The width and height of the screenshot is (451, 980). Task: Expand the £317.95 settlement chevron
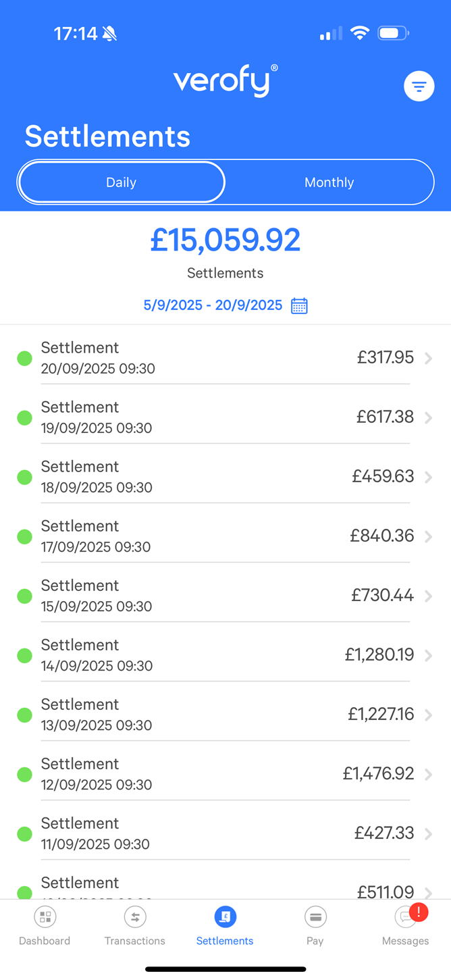429,359
